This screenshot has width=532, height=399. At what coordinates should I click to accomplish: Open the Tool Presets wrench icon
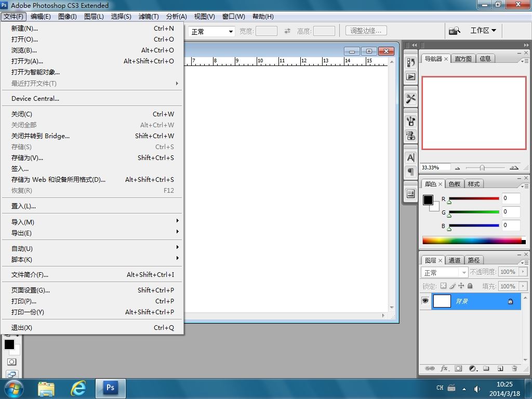point(410,99)
